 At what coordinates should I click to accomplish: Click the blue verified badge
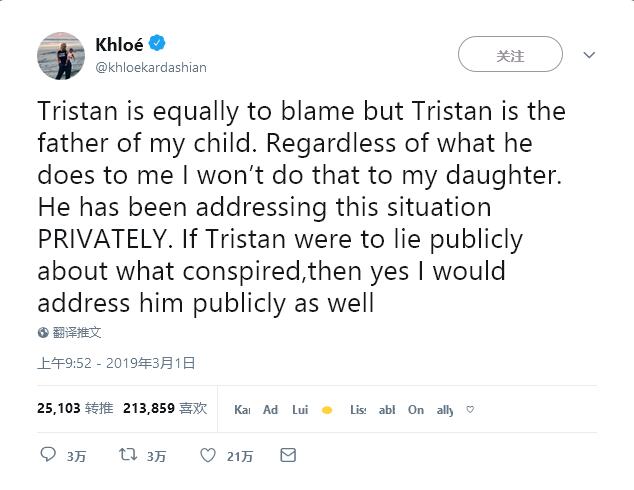pyautogui.click(x=157, y=44)
